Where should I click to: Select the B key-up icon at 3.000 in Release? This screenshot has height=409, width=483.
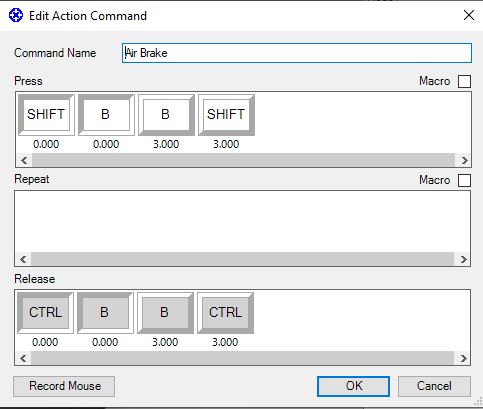[x=165, y=313]
